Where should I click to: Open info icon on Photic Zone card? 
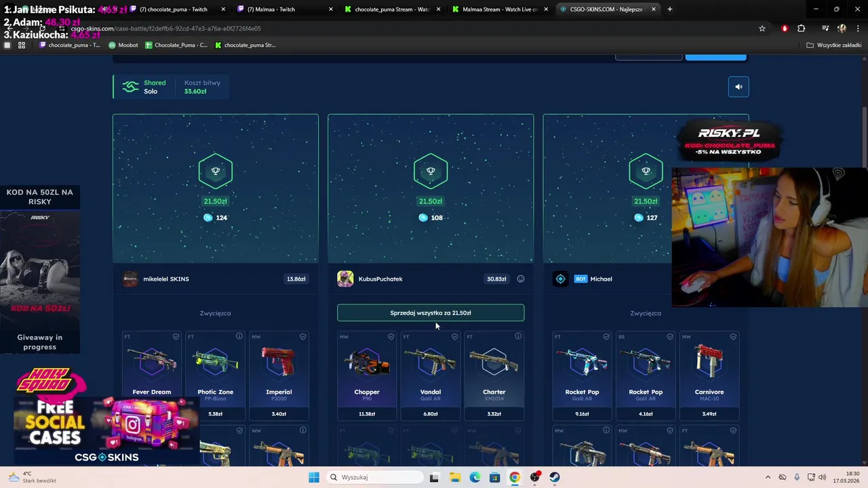[239, 336]
